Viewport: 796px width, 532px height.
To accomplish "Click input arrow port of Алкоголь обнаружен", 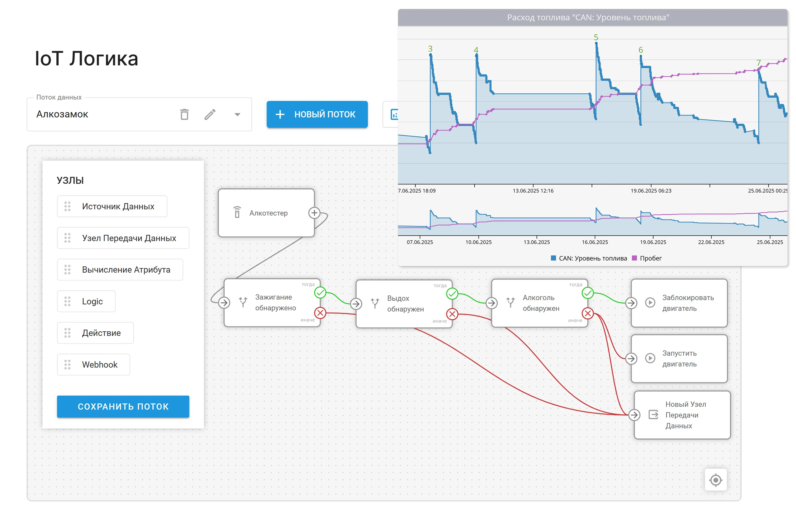I will point(491,303).
